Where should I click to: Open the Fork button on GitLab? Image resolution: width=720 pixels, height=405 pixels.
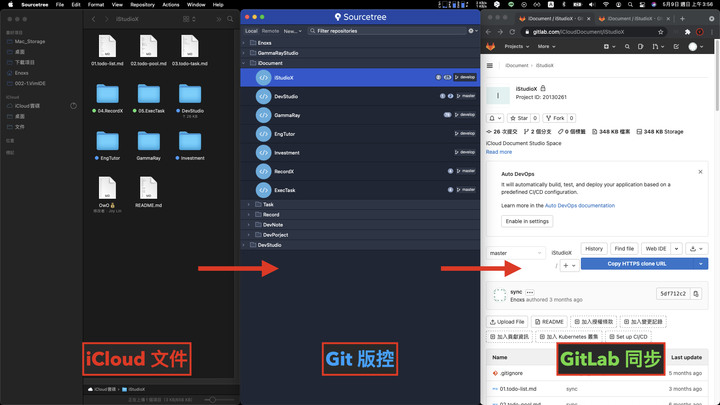point(555,118)
